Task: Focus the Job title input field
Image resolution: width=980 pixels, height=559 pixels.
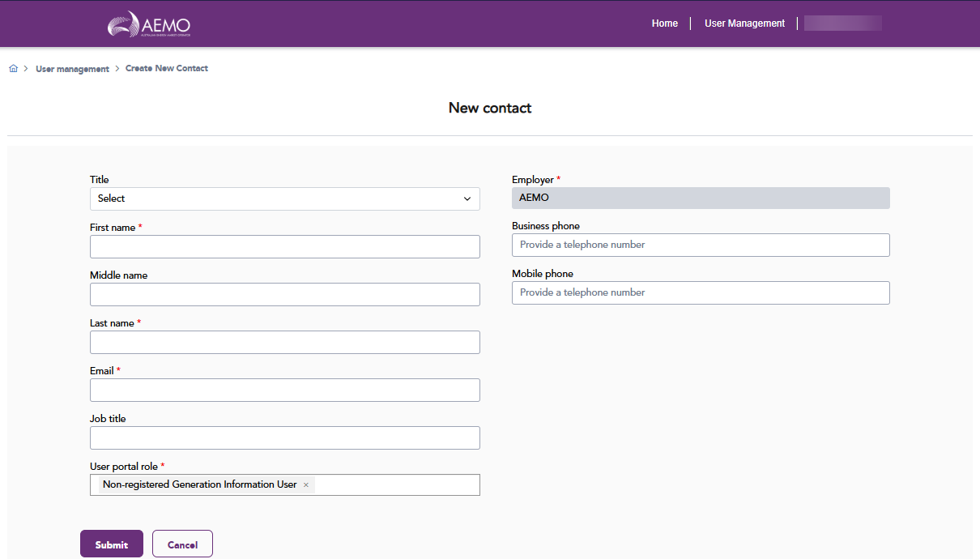Action: (285, 438)
